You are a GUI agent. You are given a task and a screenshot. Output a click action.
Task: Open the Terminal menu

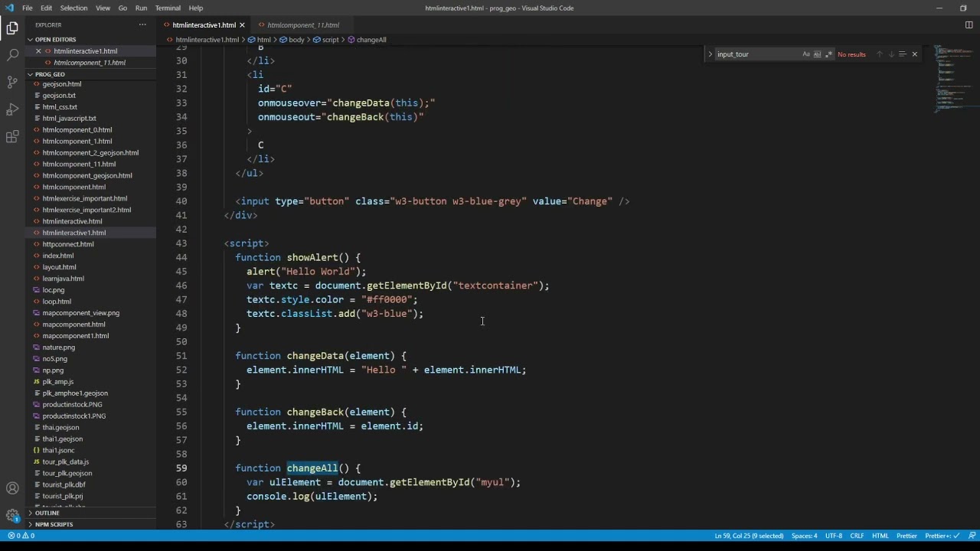point(168,8)
